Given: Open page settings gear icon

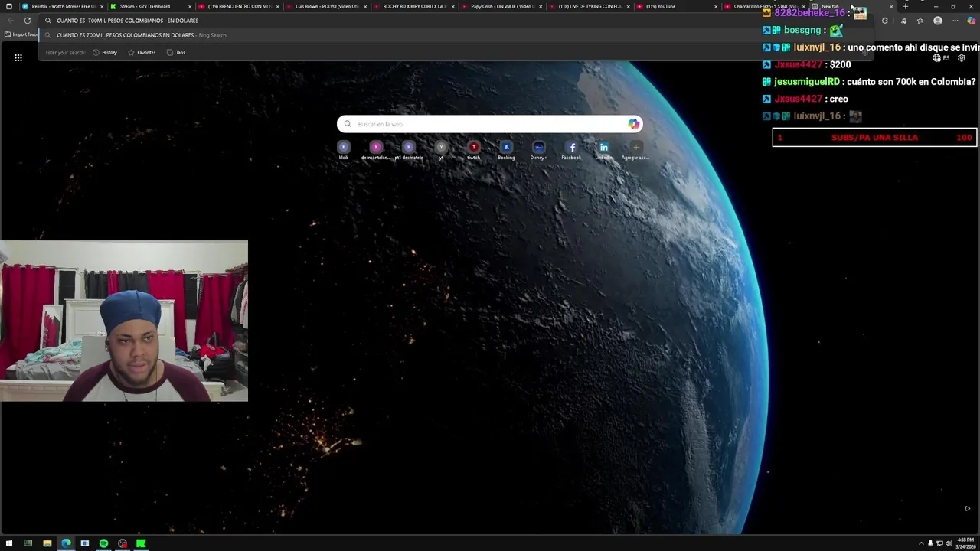Looking at the screenshot, I should (x=962, y=58).
